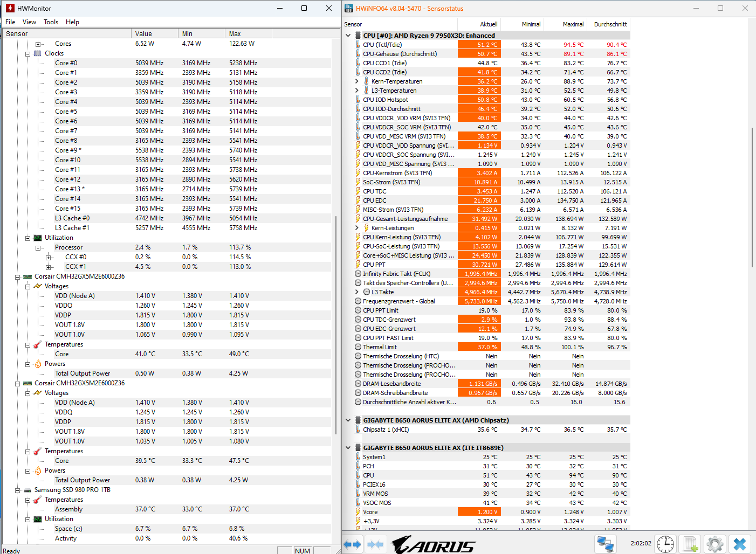Viewport: 756px width, 554px height.
Task: Expand the L3-Temperaturen row
Action: [357, 91]
